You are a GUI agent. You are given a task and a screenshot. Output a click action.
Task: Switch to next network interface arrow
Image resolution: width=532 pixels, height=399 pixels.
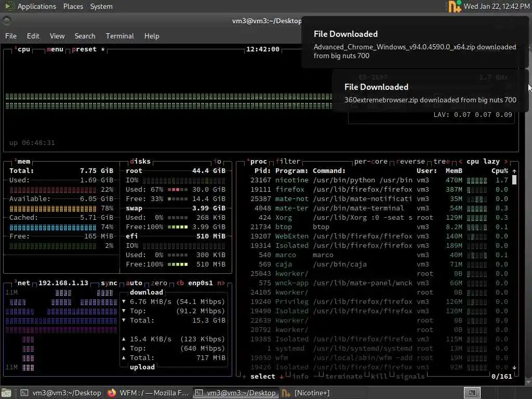[221, 283]
